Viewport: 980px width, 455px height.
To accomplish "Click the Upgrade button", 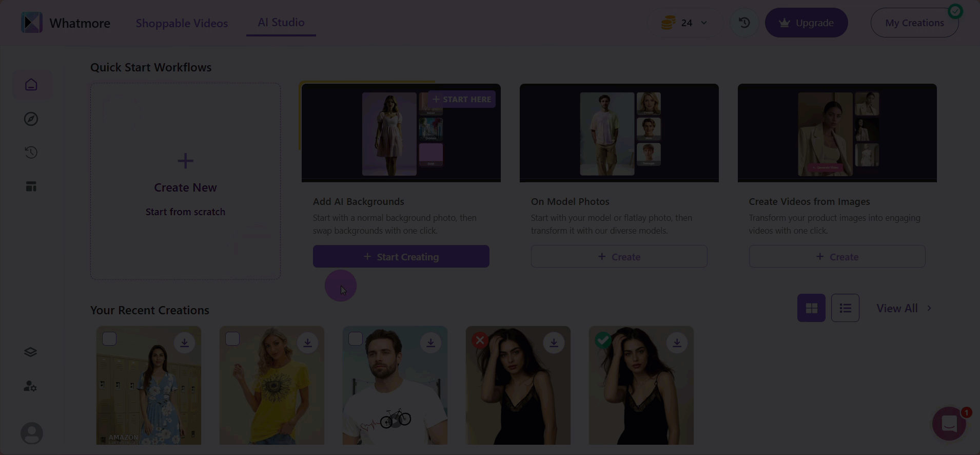I will click(x=806, y=23).
